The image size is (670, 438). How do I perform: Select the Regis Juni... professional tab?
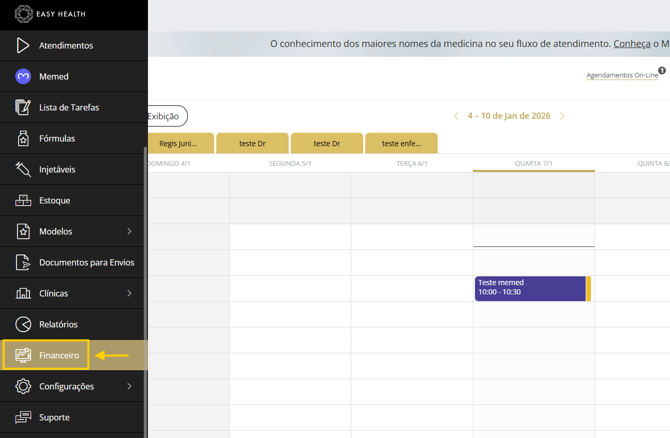tap(179, 143)
